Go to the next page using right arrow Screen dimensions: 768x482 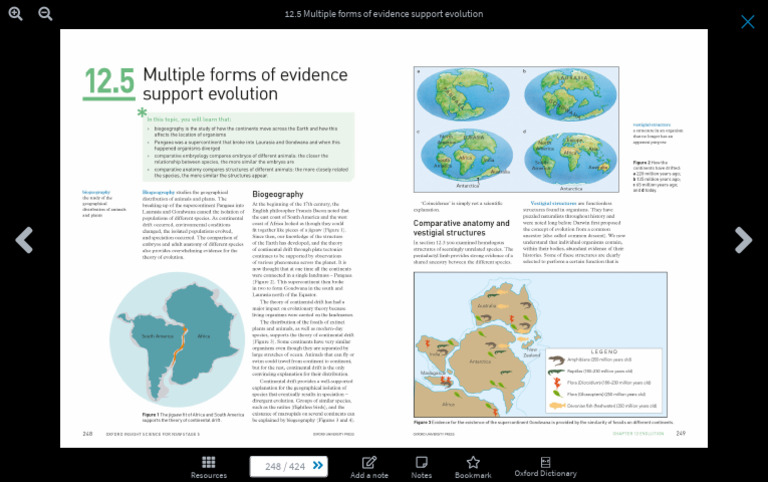[743, 240]
